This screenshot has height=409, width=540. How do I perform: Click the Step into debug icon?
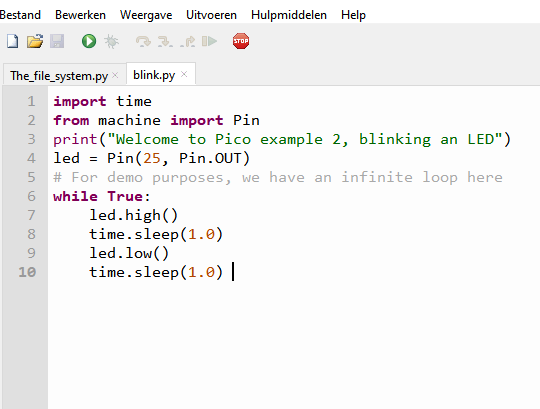[165, 42]
